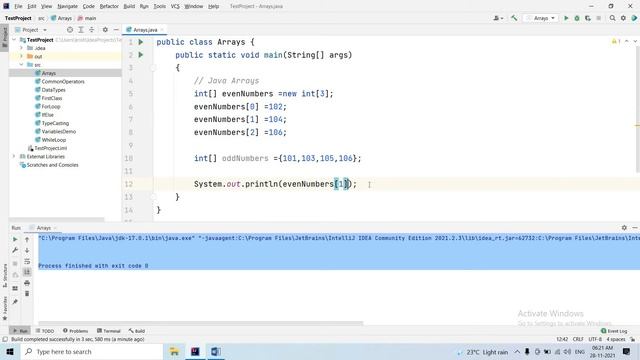Open the Build tool window button
The height and width of the screenshot is (360, 640).
coord(137,331)
